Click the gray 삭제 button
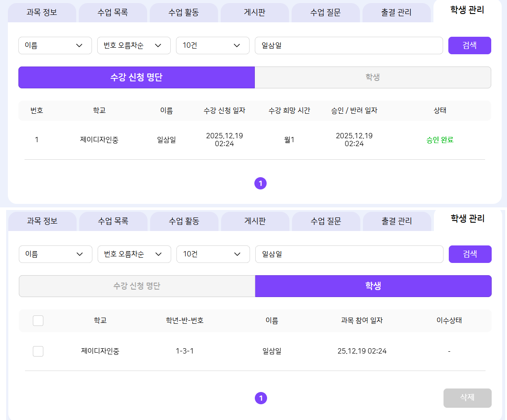The image size is (507, 420). [x=467, y=398]
